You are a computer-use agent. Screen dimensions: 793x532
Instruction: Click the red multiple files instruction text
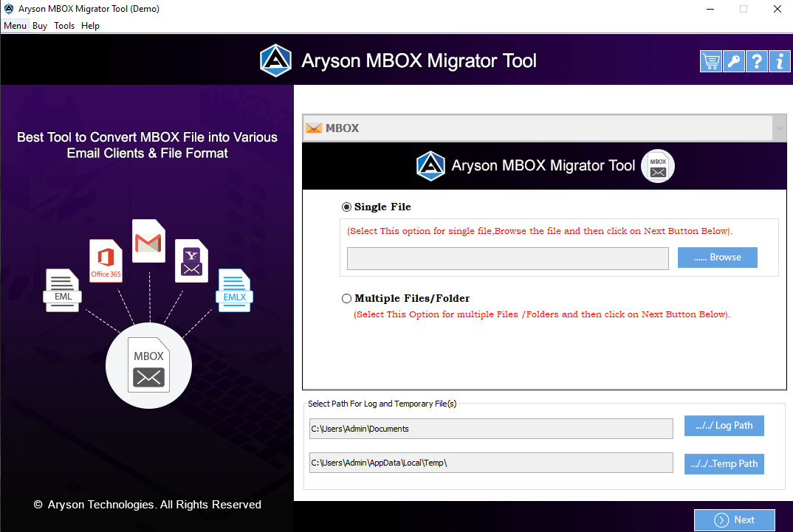[x=542, y=315]
